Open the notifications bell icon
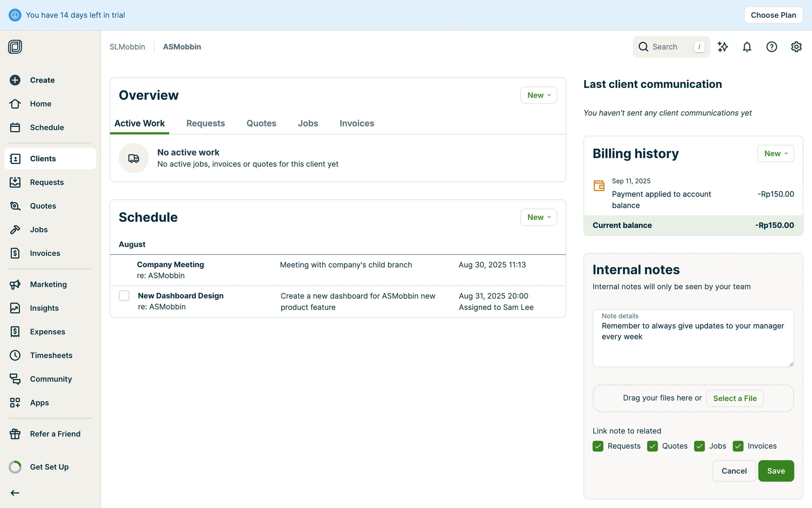 click(747, 47)
